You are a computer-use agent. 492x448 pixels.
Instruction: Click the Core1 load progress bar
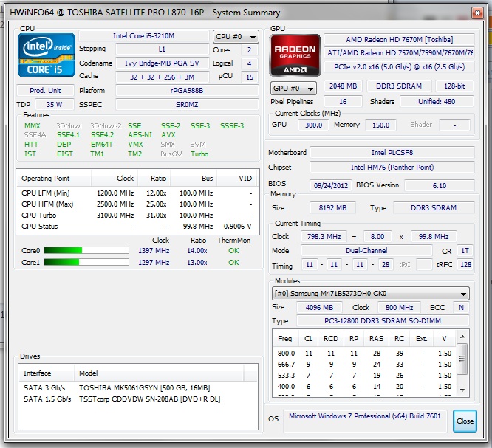pos(86,262)
